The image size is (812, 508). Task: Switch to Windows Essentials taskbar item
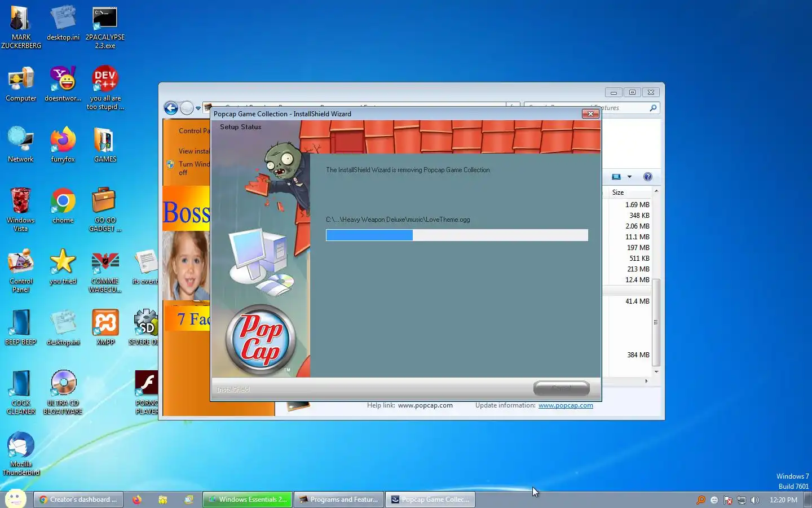(x=248, y=500)
